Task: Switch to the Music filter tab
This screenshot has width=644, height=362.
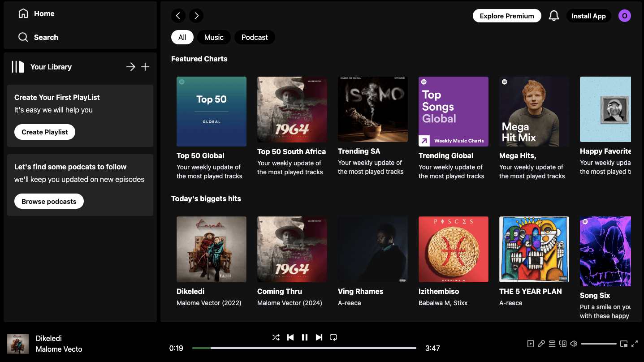Action: 214,37
